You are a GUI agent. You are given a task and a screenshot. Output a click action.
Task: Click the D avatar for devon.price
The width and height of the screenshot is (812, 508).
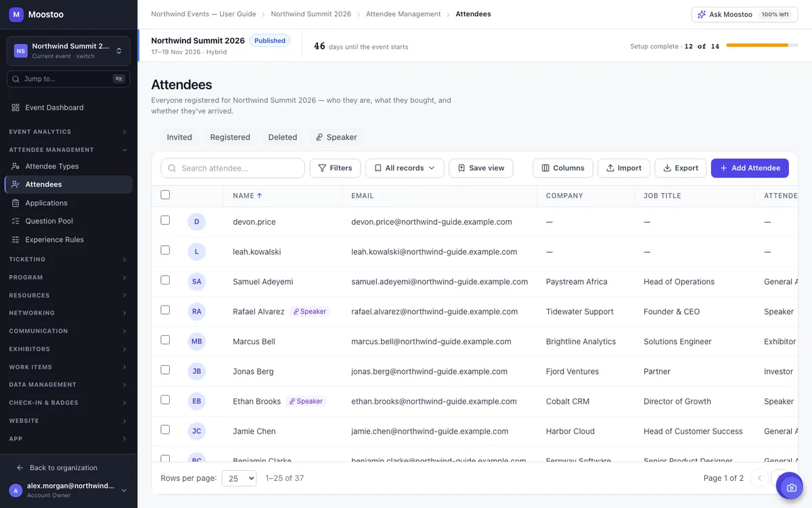click(x=197, y=221)
